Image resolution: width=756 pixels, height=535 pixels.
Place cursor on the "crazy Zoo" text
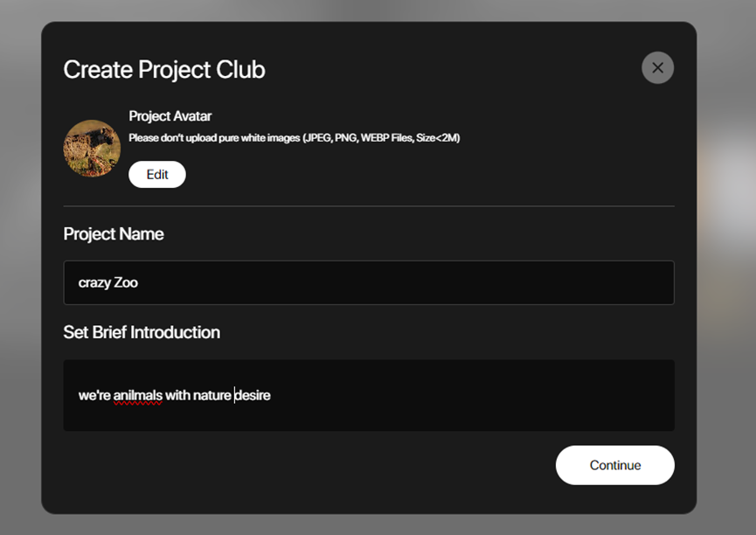(x=108, y=282)
